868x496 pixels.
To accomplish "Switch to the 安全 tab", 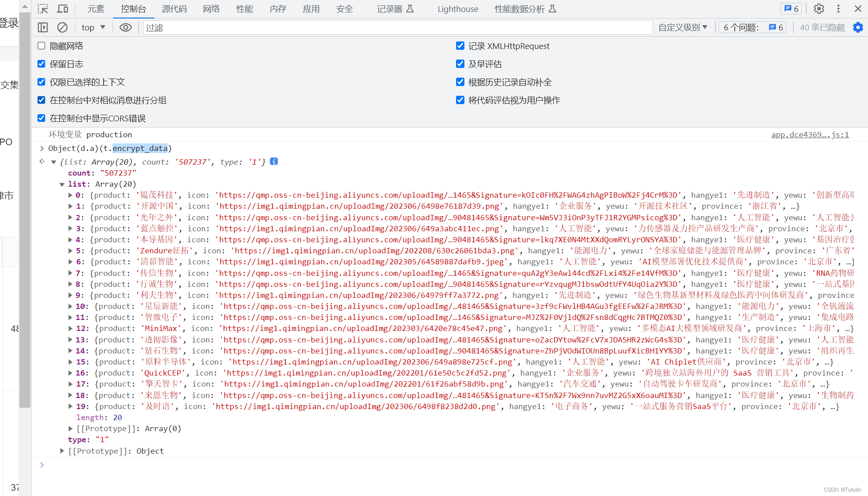I will pyautogui.click(x=344, y=9).
